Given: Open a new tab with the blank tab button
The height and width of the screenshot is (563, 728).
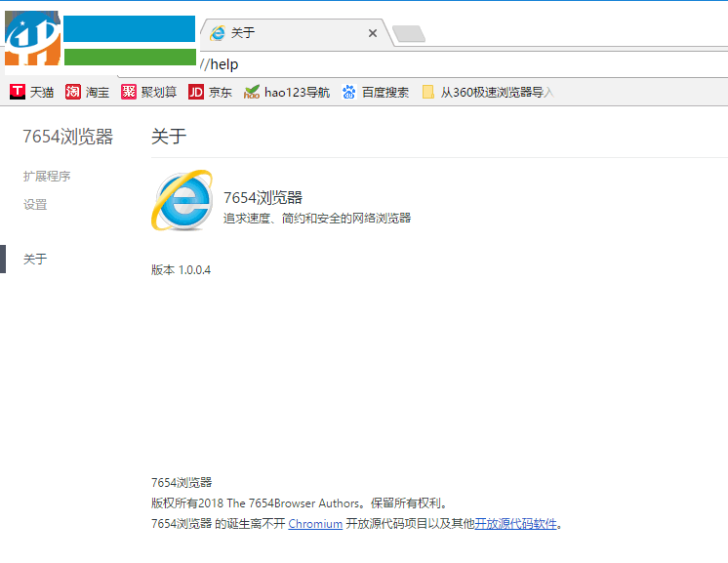Looking at the screenshot, I should 409,34.
